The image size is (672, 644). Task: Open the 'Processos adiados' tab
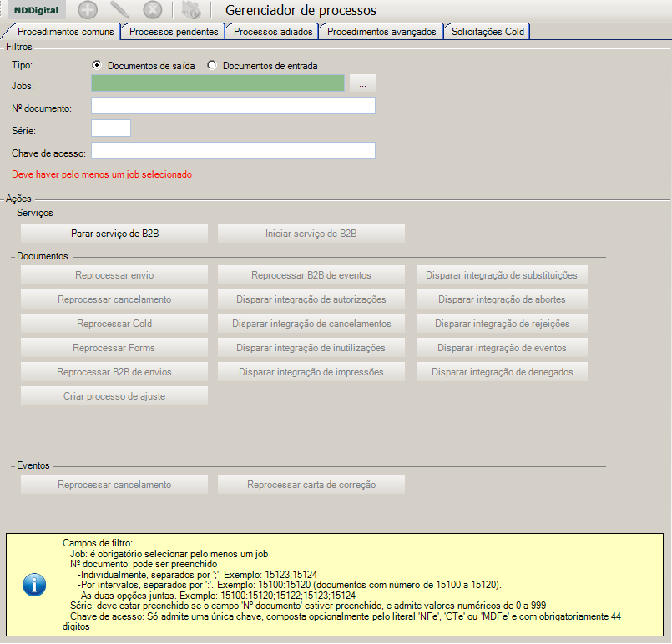click(273, 32)
